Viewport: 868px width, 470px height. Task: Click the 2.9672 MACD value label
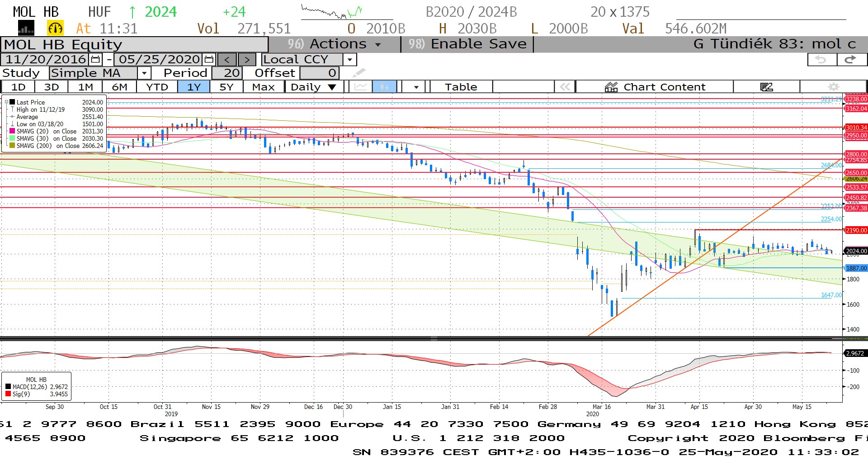tap(855, 353)
